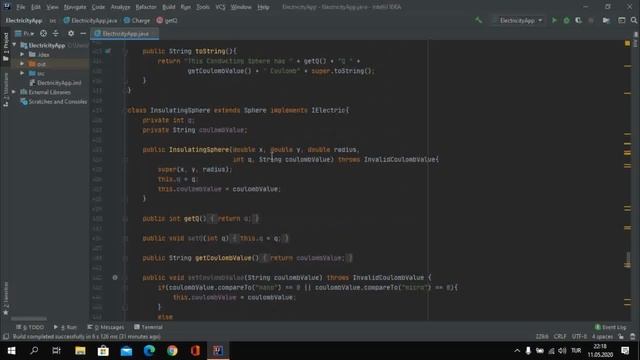Image resolution: width=640 pixels, height=360 pixels.
Task: Open the Refactor menu
Action: 146,7
